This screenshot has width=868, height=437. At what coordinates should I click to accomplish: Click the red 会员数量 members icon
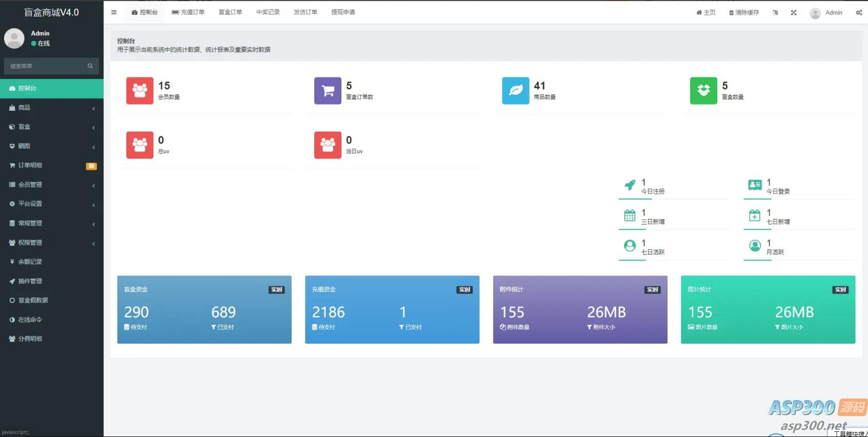[x=139, y=91]
